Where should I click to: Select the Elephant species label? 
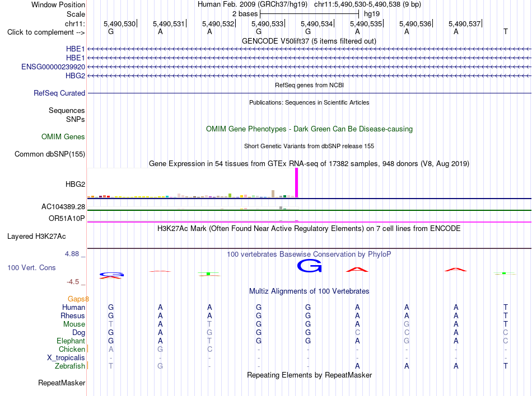click(x=71, y=341)
